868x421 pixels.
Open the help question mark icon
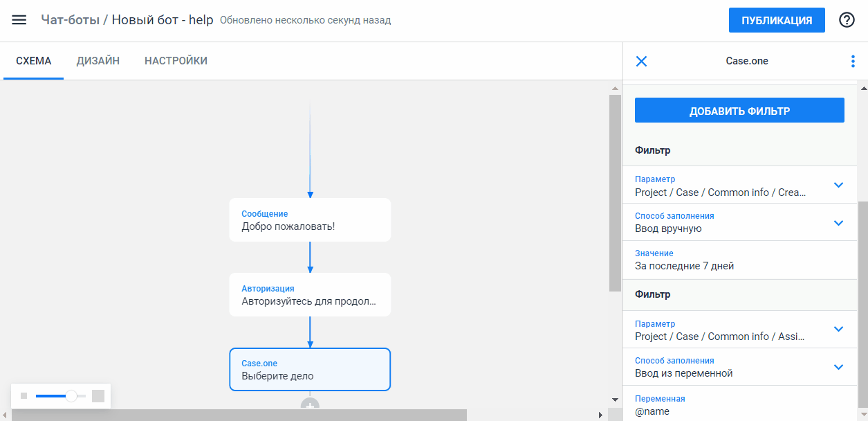pos(847,20)
